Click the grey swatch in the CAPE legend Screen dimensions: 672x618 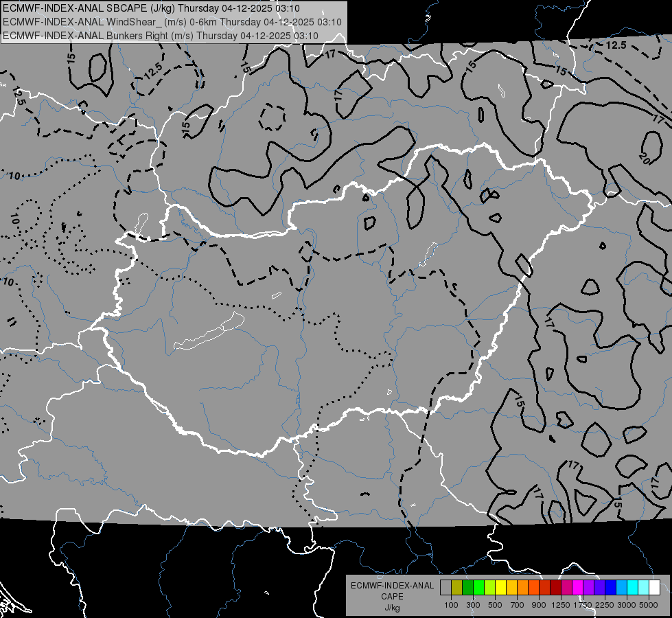tap(445, 588)
